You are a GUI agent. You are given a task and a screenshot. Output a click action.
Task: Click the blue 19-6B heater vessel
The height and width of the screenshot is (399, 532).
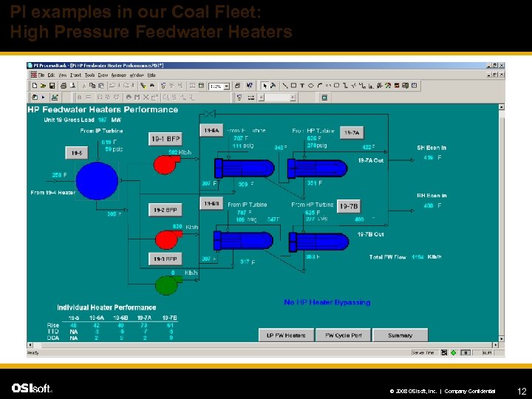[243, 241]
